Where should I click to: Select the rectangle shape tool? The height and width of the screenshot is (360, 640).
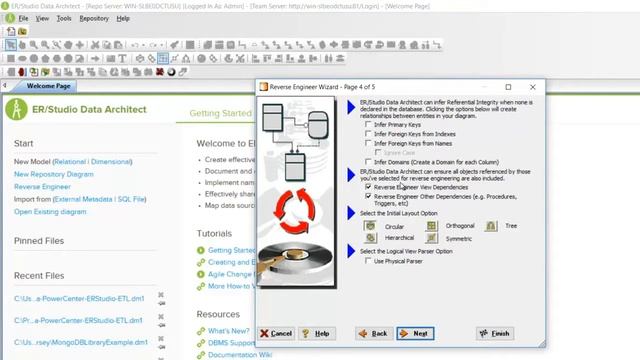(x=11, y=58)
